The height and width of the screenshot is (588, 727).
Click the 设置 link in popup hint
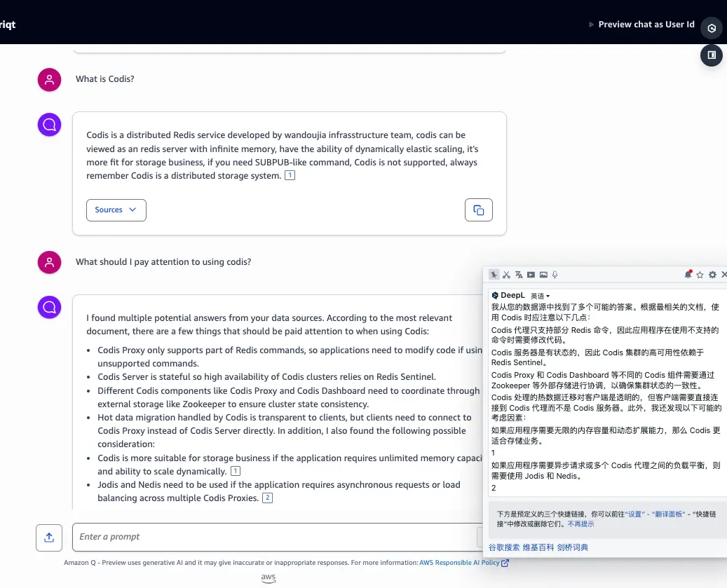634,514
